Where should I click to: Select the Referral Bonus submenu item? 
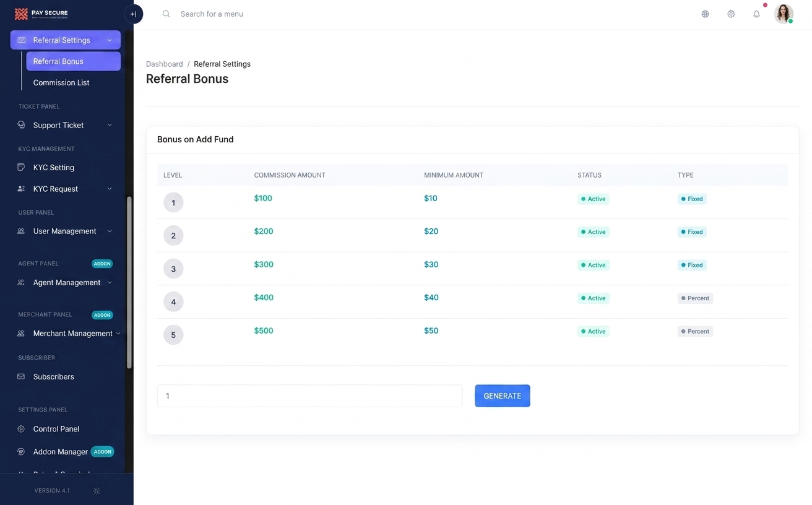click(73, 61)
